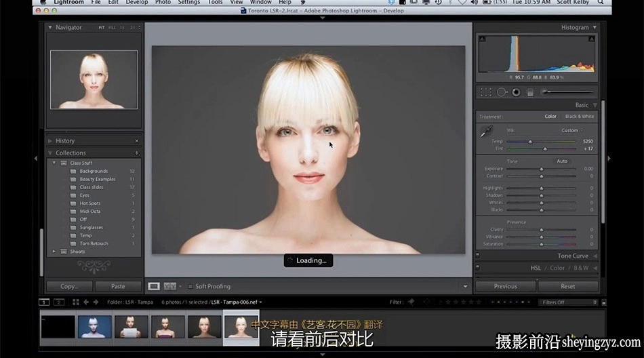Screen dimensions: 644x358
Task: Click the Tint slider handle
Action: [545, 148]
